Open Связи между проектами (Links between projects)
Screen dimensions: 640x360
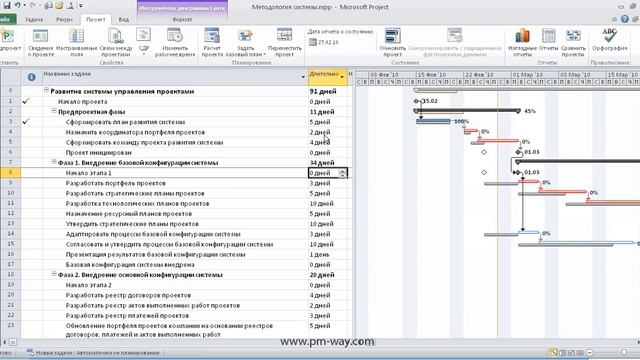[x=116, y=42]
